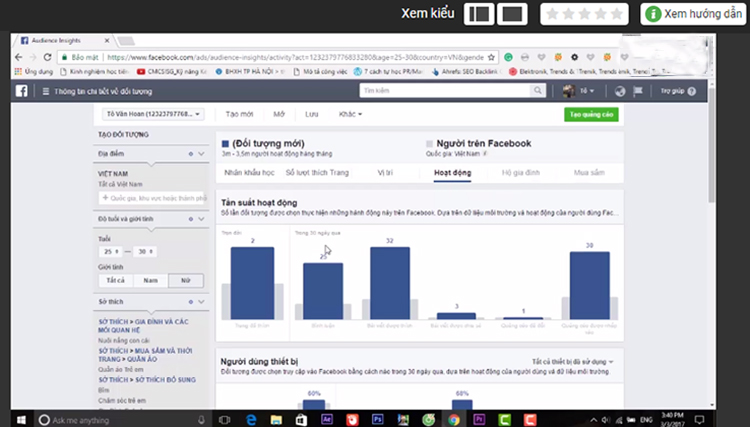Screen dimensions: 750x427
Task: Open the maximum age 30 dropdown
Action: point(145,252)
